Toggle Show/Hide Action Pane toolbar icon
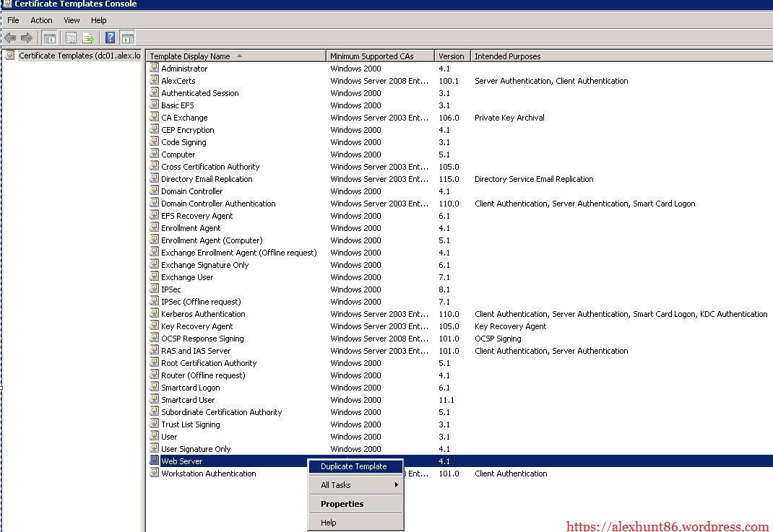The image size is (773, 532). [127, 38]
